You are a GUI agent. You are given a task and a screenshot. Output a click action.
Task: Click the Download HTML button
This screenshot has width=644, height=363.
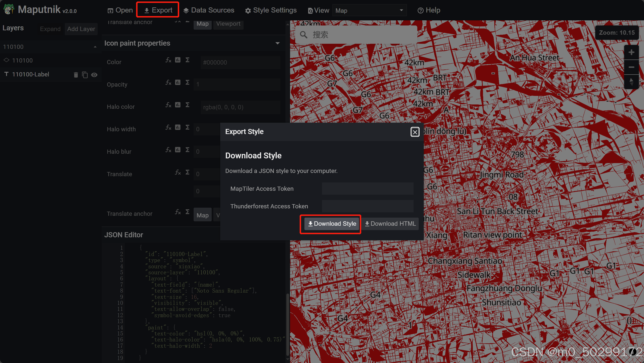pyautogui.click(x=390, y=224)
